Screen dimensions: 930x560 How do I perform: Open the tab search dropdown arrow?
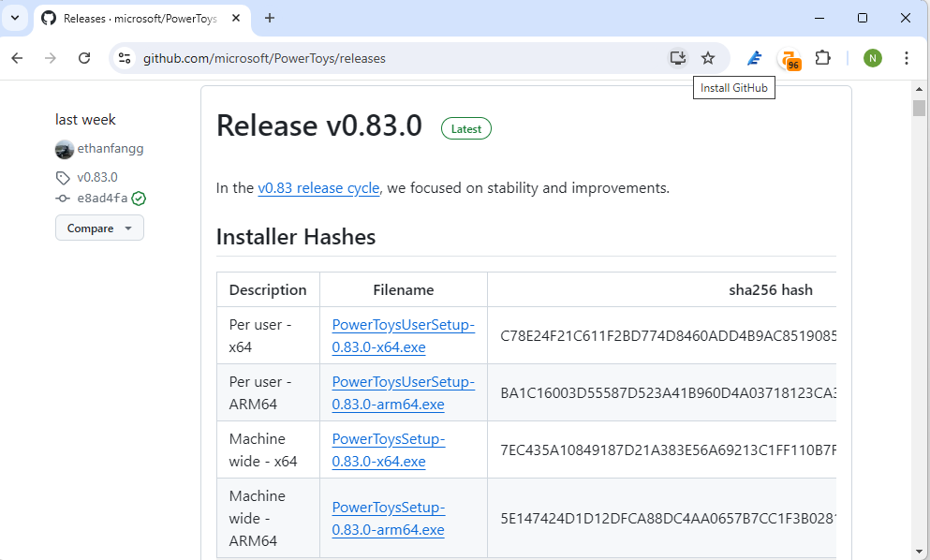(x=15, y=18)
